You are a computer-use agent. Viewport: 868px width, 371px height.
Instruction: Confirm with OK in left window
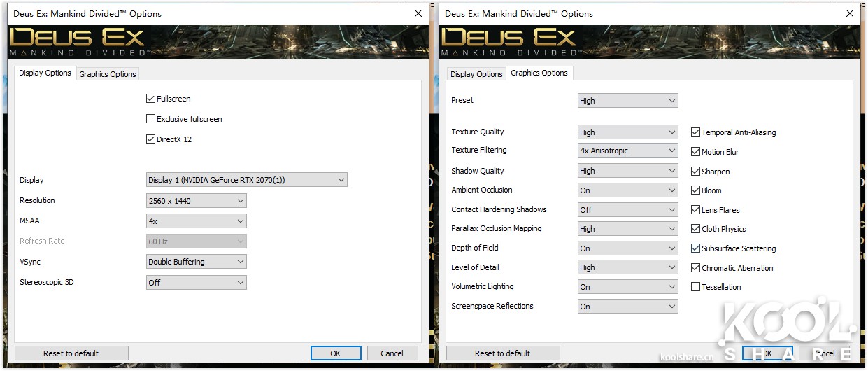click(x=336, y=353)
